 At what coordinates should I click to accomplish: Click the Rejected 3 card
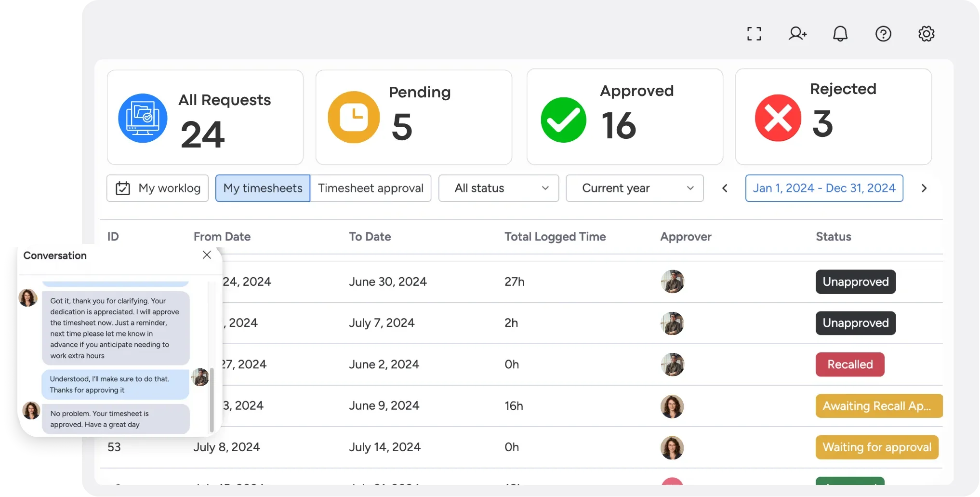(834, 117)
